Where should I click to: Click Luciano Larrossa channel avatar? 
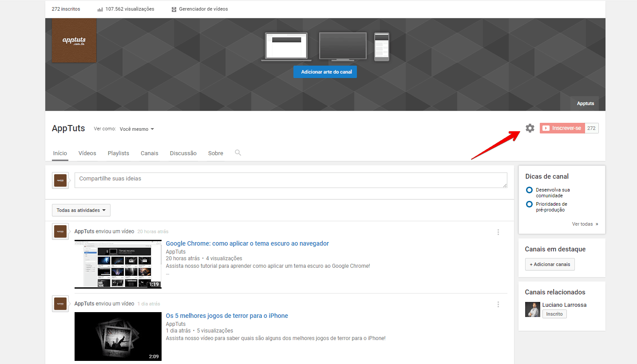click(x=532, y=309)
